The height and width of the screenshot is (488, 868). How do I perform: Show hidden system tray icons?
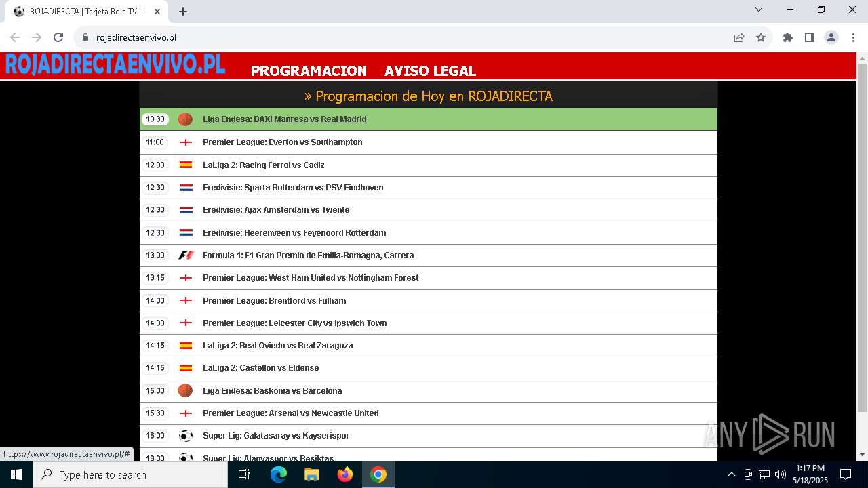[x=731, y=474]
